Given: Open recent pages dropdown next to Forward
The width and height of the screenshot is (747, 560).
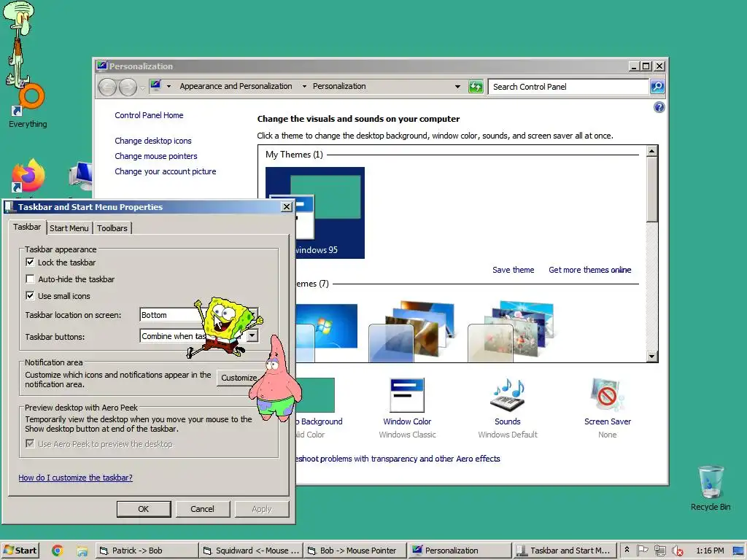Looking at the screenshot, I should pyautogui.click(x=142, y=88).
